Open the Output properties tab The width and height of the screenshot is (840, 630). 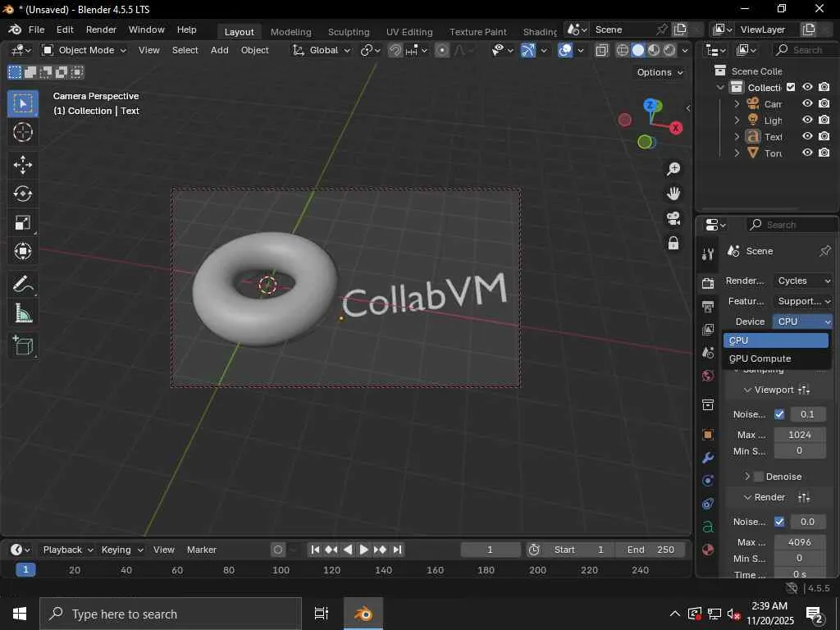(x=708, y=307)
